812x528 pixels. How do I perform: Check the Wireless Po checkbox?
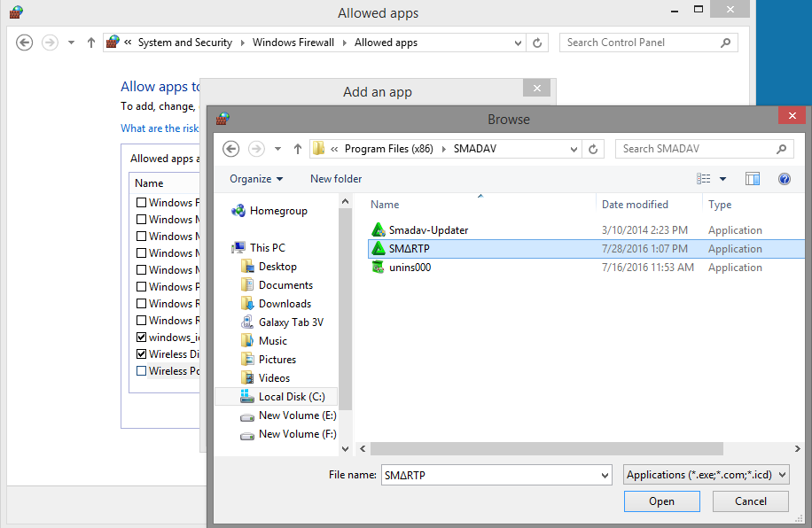pos(141,370)
